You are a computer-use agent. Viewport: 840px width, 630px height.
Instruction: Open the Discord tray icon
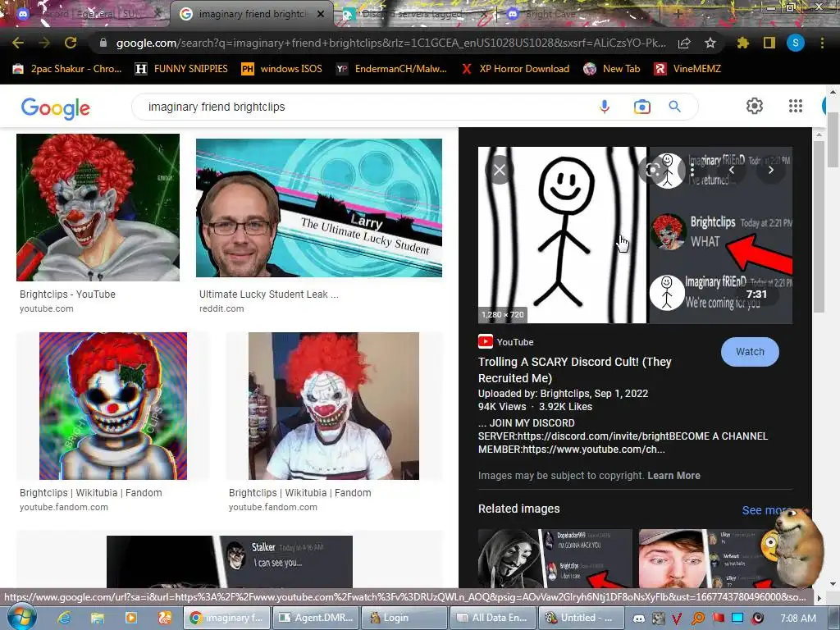(638, 619)
